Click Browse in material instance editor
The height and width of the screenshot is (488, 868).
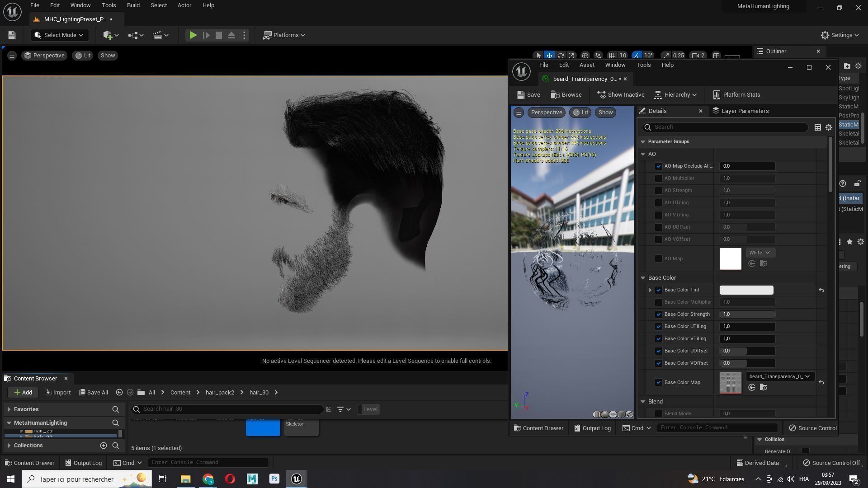click(566, 95)
